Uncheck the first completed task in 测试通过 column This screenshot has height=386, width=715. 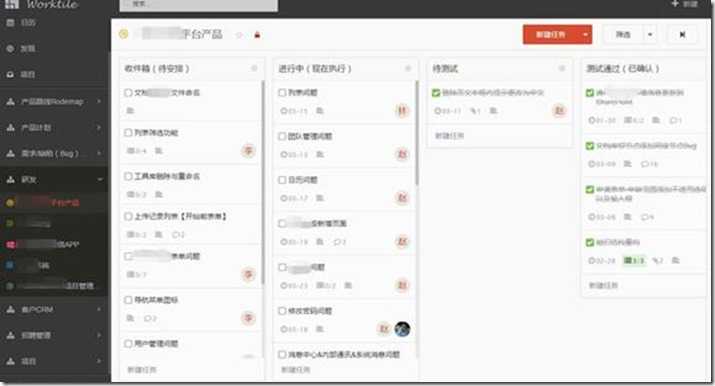(590, 93)
